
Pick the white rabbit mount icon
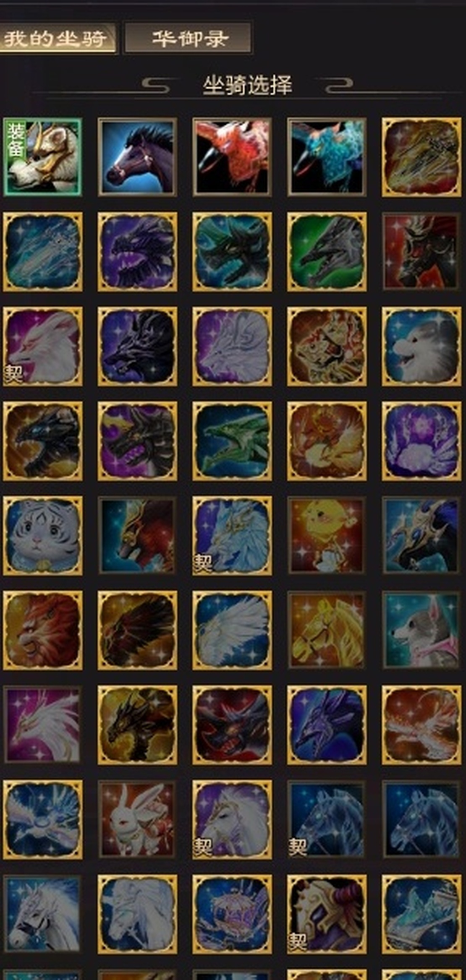point(137,819)
